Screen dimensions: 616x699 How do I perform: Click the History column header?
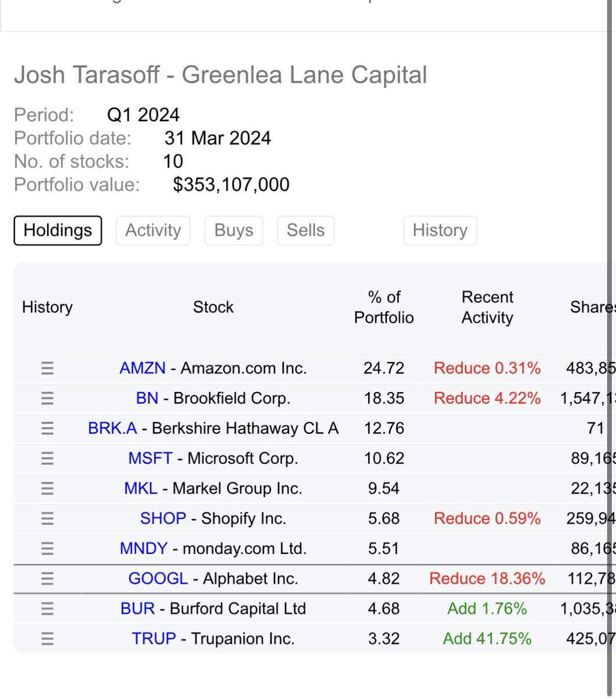(x=47, y=307)
